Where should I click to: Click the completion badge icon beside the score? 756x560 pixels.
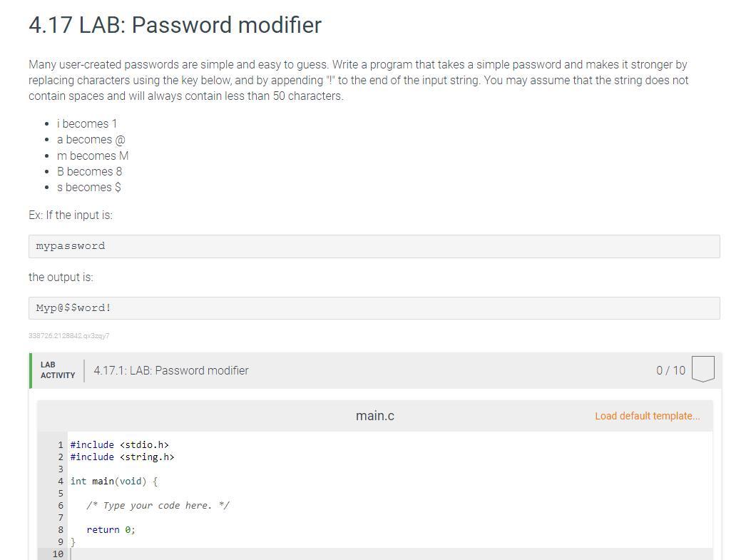tap(703, 370)
